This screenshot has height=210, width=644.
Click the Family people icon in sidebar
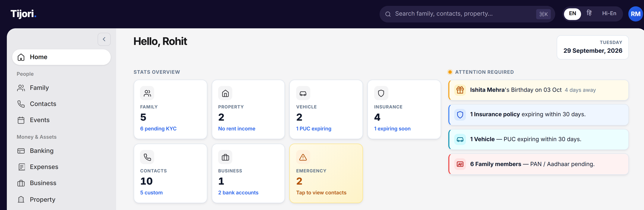(x=21, y=88)
